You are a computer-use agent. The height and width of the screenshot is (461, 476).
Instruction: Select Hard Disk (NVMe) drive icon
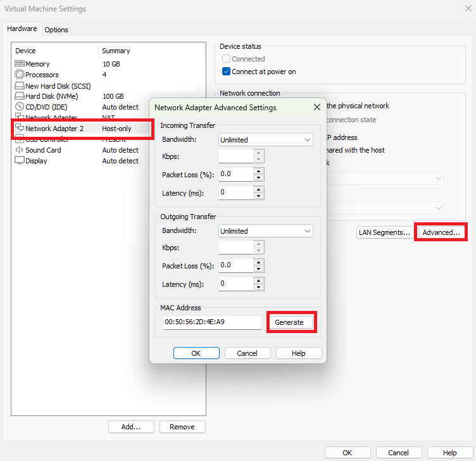[x=20, y=96]
